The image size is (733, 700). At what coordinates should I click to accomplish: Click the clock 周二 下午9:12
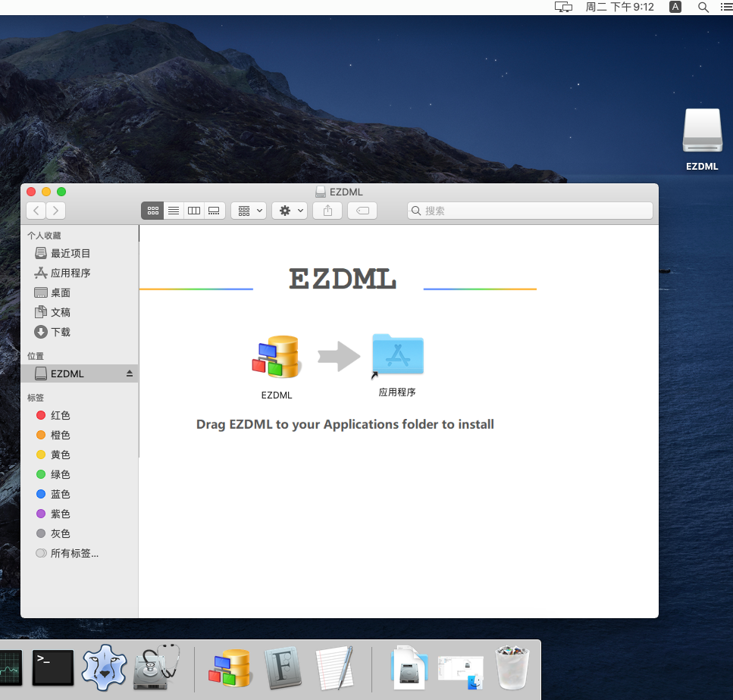pyautogui.click(x=619, y=7)
